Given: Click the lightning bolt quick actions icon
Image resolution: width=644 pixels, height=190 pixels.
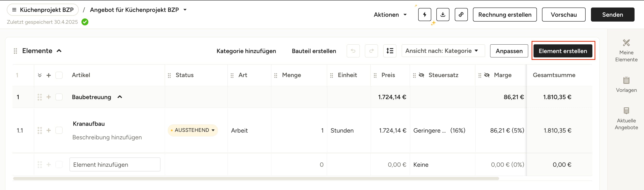Looking at the screenshot, I should click(424, 15).
